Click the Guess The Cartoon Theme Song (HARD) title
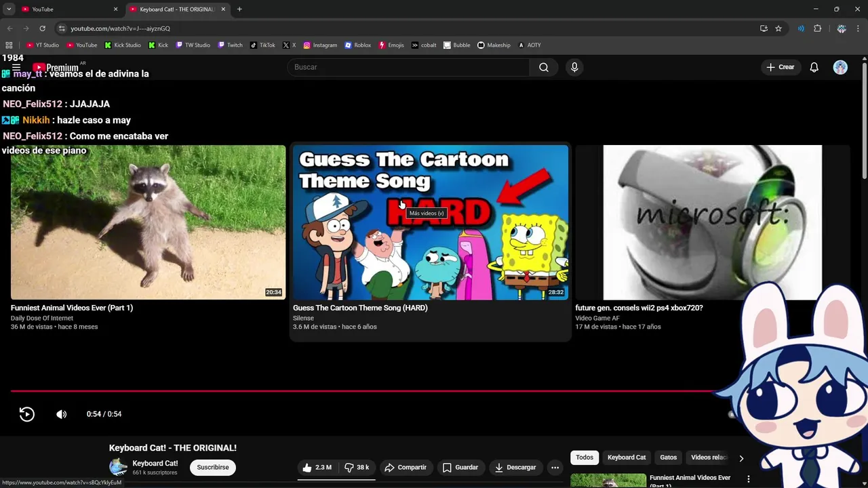This screenshot has height=488, width=868. click(360, 308)
